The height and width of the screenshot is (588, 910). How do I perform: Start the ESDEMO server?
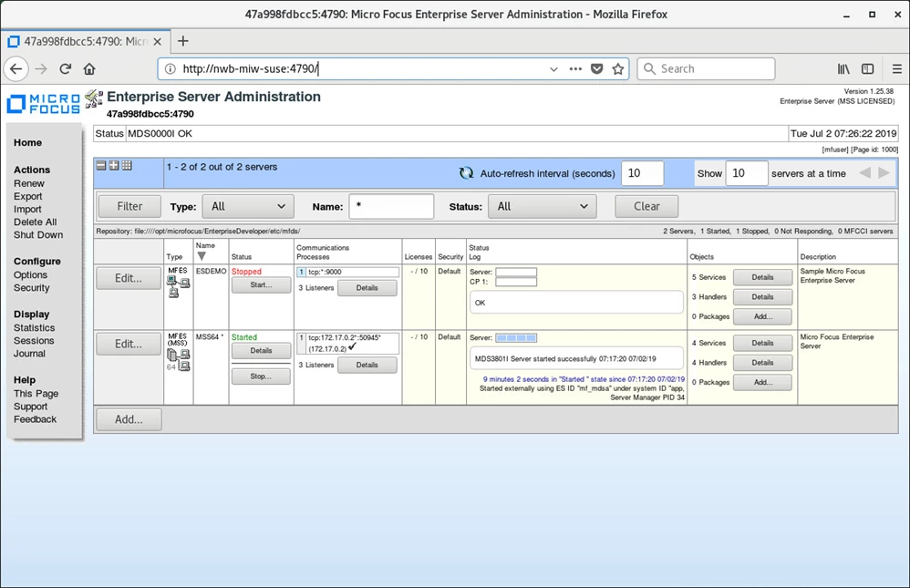pos(261,285)
